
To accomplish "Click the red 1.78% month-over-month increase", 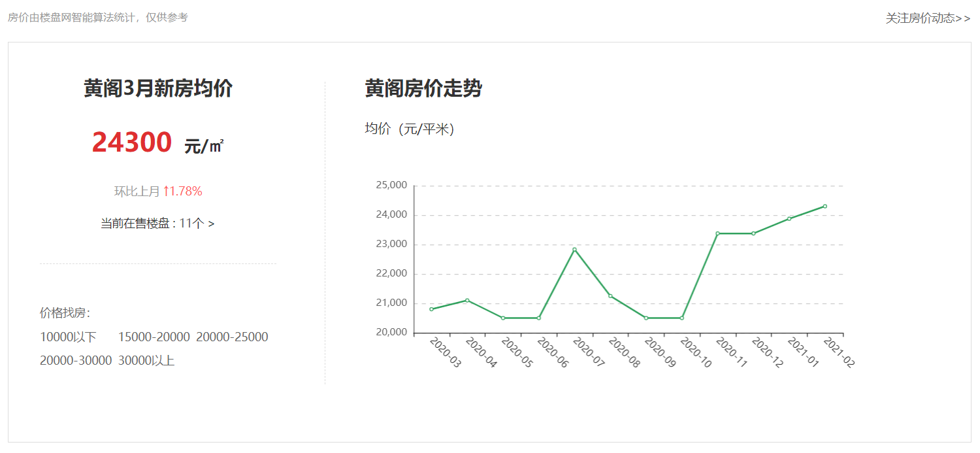I will click(x=183, y=192).
